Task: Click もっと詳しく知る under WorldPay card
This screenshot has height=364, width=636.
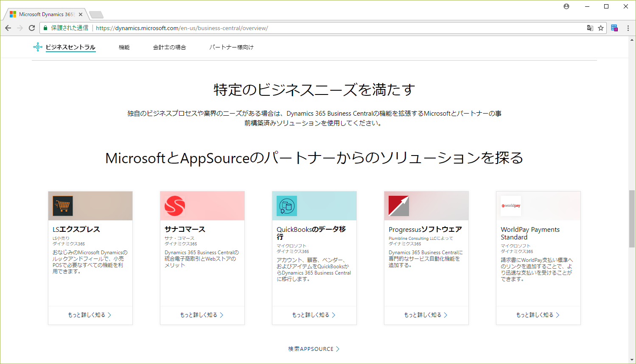Action: (x=538, y=315)
